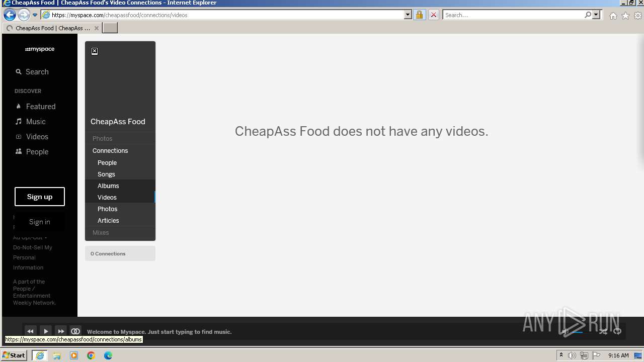Rewind to previous track in player

click(30, 331)
